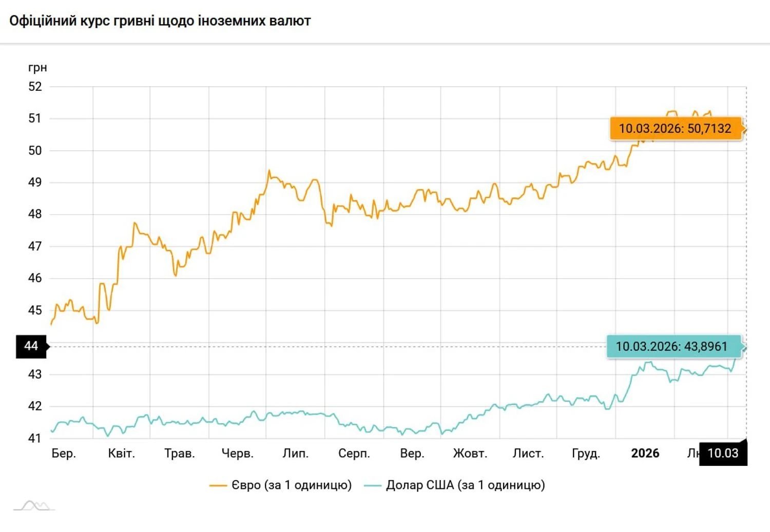Click the Груд. month axis label
This screenshot has width=770, height=532.
click(x=586, y=454)
